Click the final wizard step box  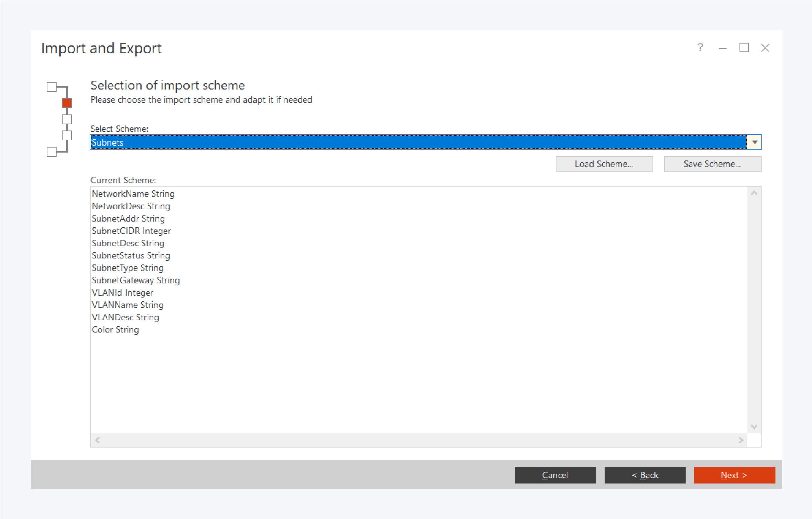click(52, 151)
